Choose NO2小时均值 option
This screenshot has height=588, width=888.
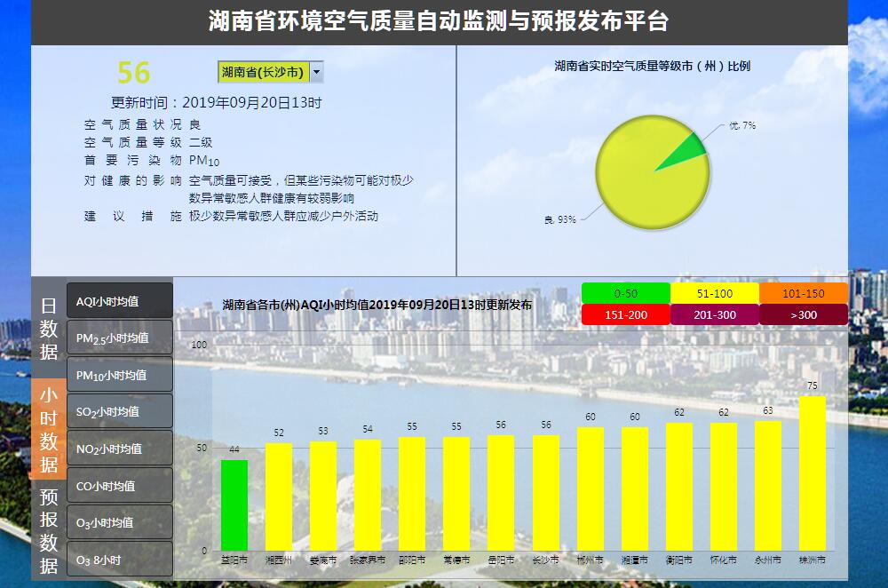(x=120, y=449)
